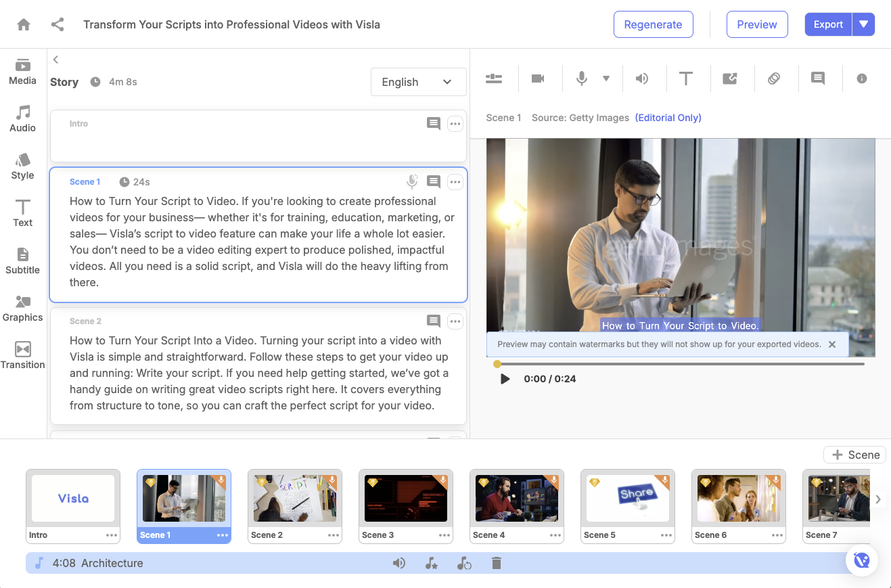Click the comment icon on Scene 1
The height and width of the screenshot is (588, 891).
click(433, 181)
